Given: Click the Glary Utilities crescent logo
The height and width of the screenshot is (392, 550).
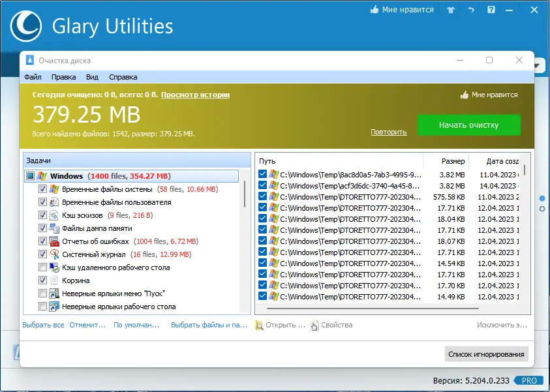Looking at the screenshot, I should (x=26, y=26).
